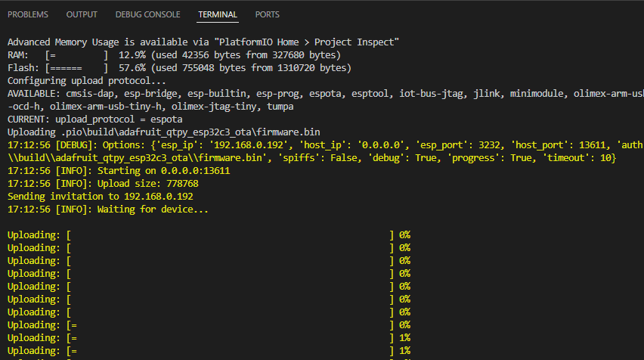644x360 pixels.
Task: Click the "Configuring upload protocol..." line
Action: [x=87, y=81]
